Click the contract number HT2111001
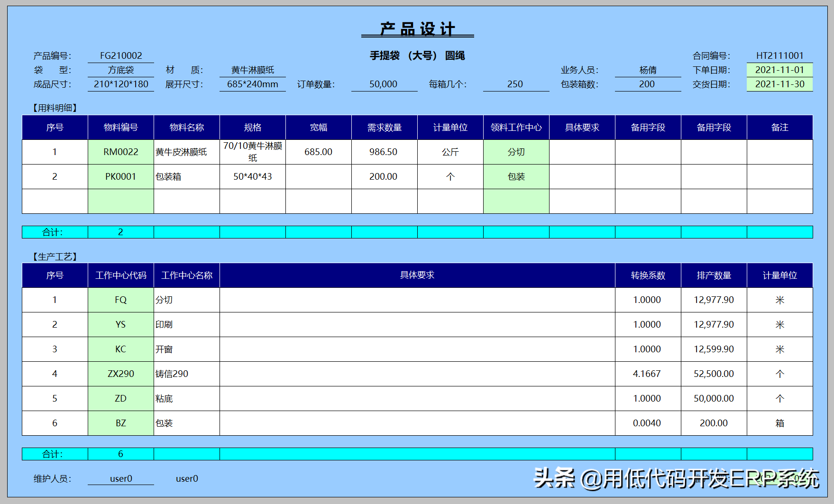 click(779, 56)
